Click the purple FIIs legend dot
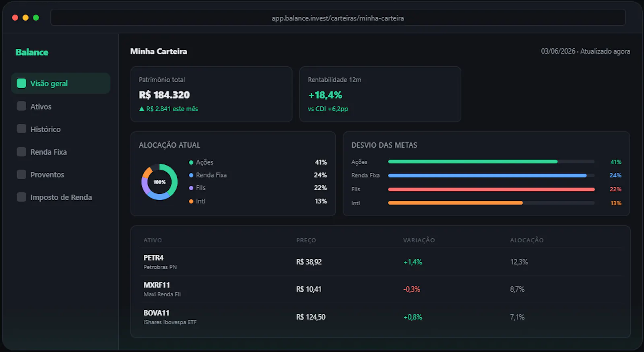644x352 pixels. click(x=191, y=188)
